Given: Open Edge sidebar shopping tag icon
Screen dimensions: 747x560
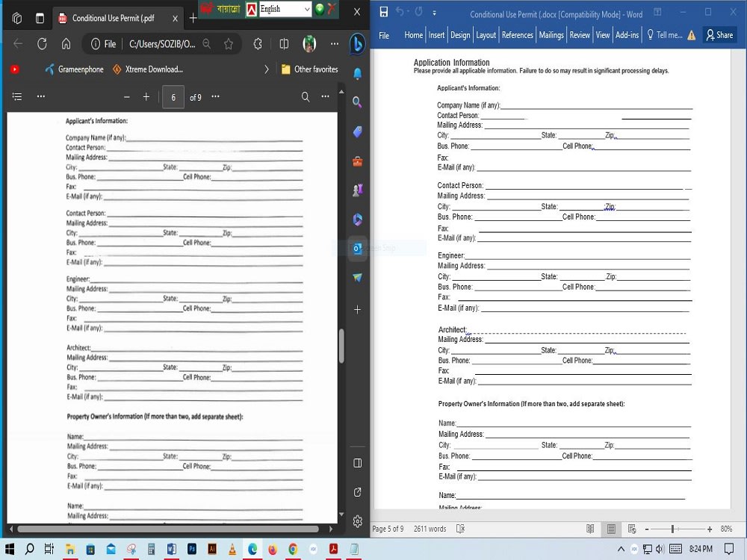Looking at the screenshot, I should pos(358,132).
